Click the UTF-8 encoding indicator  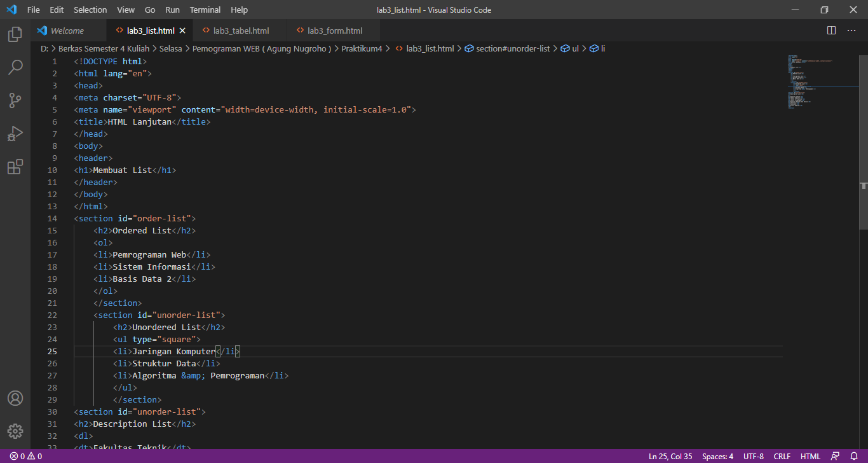pyautogui.click(x=753, y=456)
